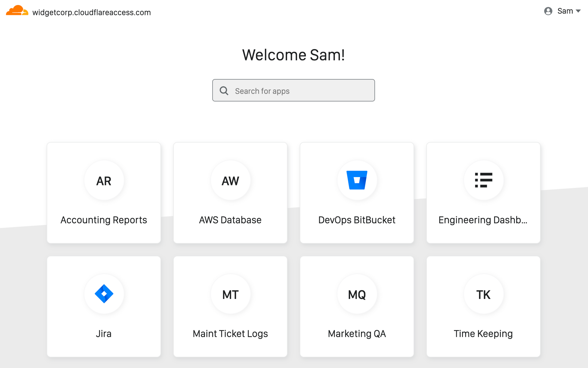Launch the AWS Database app label
588x368 pixels.
(x=230, y=220)
